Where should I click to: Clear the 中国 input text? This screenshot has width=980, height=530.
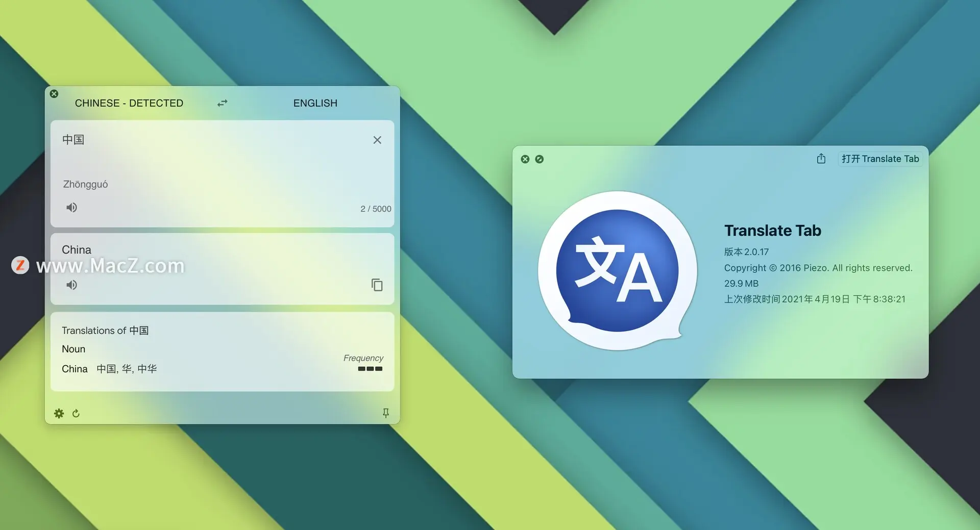(x=377, y=140)
